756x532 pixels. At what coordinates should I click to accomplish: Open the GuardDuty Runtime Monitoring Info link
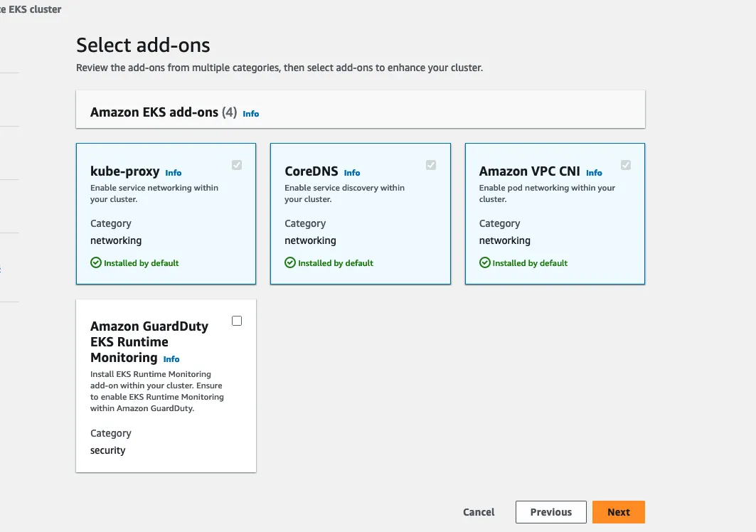(171, 359)
